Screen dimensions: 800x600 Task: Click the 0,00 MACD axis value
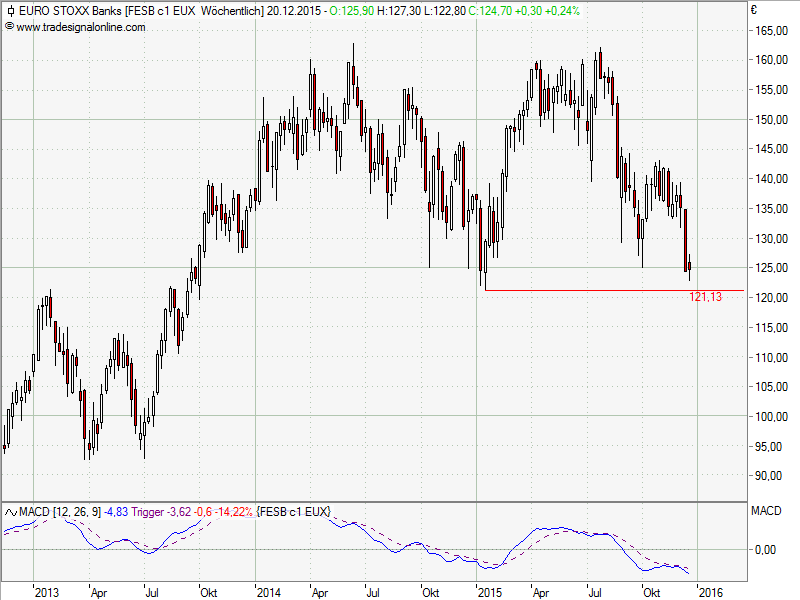click(765, 549)
